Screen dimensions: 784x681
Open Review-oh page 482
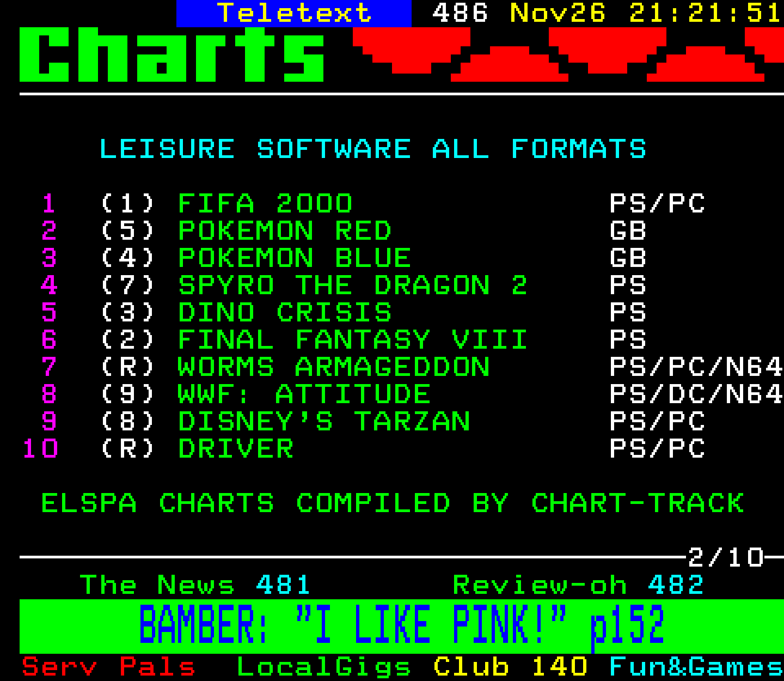tap(578, 585)
